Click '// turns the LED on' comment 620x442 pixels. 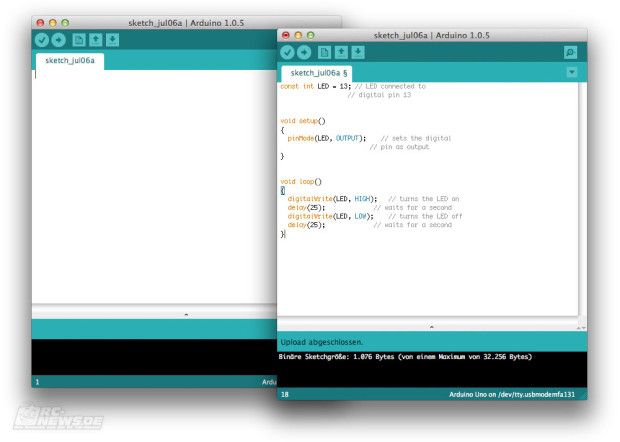[x=423, y=199]
